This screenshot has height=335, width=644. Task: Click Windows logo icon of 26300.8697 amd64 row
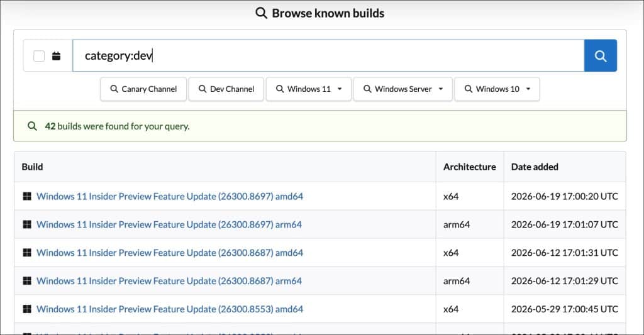click(x=27, y=196)
